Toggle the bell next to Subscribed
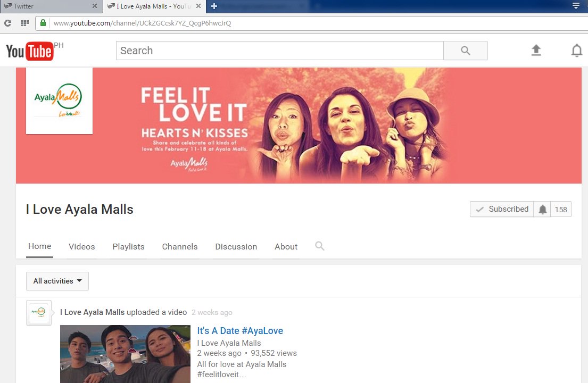Image resolution: width=588 pixels, height=383 pixels. tap(542, 209)
